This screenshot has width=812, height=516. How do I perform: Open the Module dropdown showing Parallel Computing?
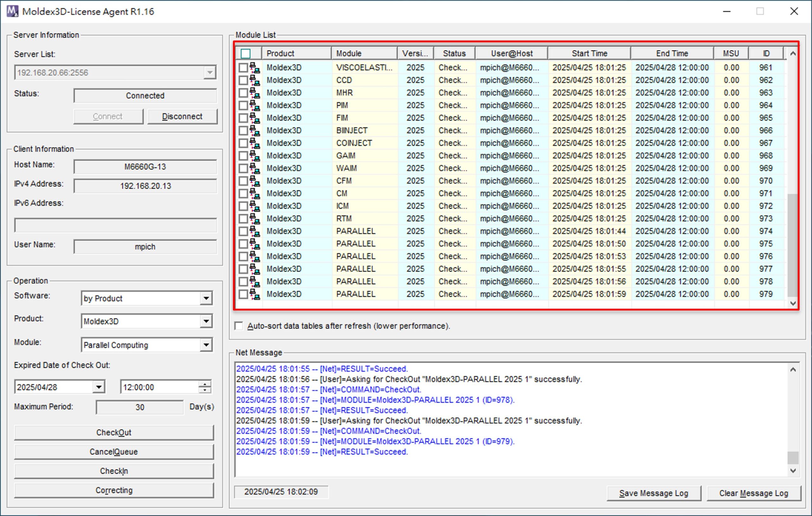(x=206, y=345)
